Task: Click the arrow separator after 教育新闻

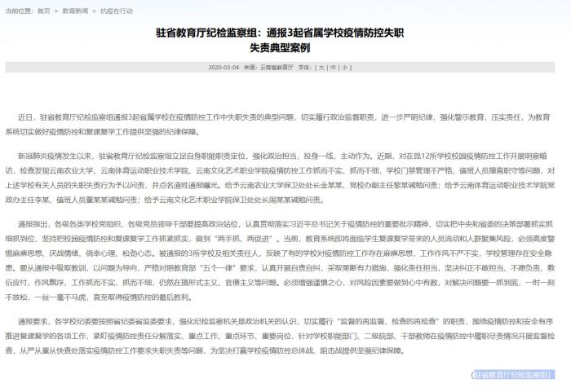Action: [94, 11]
